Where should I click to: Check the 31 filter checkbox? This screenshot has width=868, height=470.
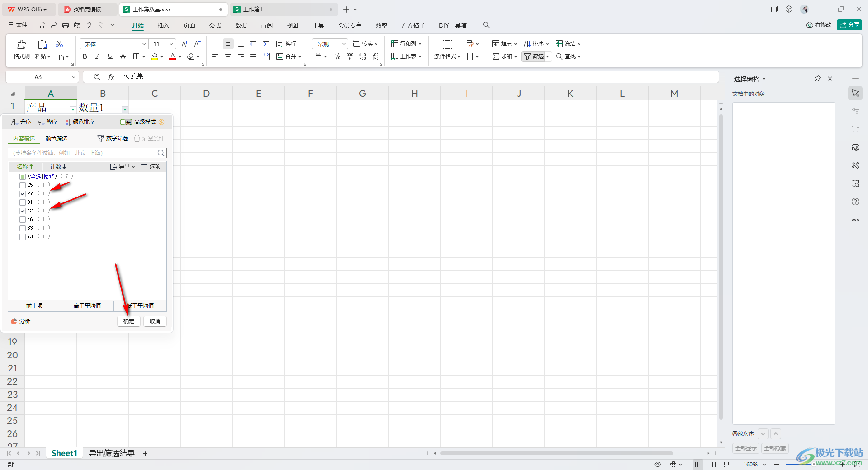coord(23,202)
